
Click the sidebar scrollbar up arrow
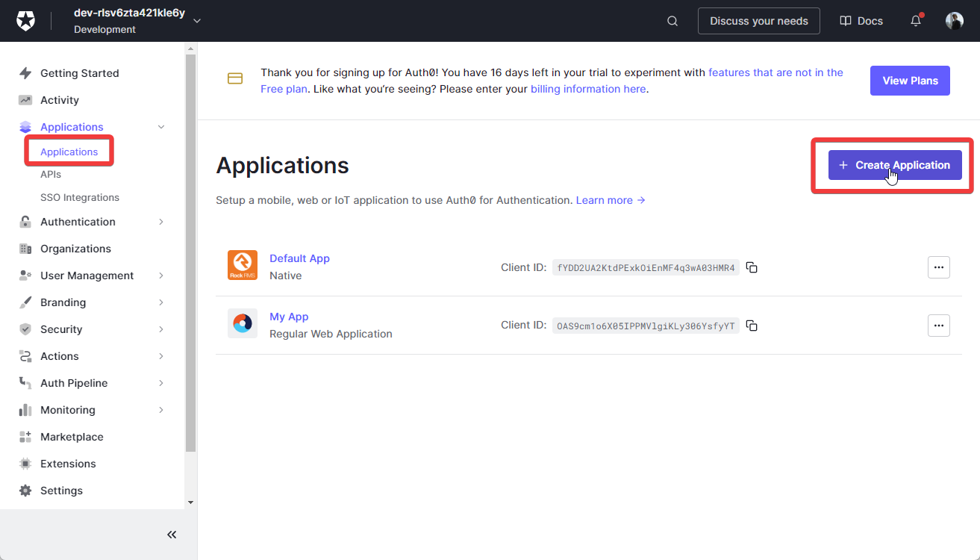coord(190,48)
